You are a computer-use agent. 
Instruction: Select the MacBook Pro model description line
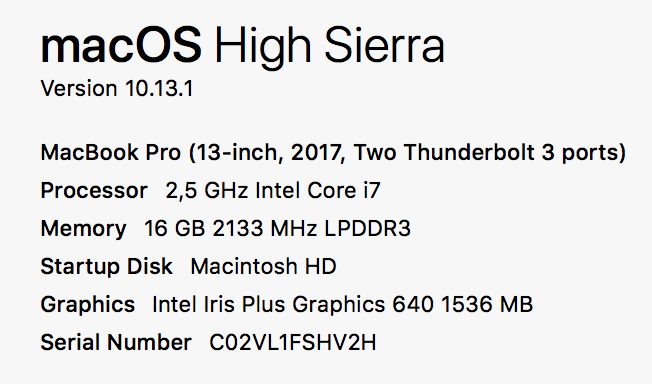[x=333, y=152]
